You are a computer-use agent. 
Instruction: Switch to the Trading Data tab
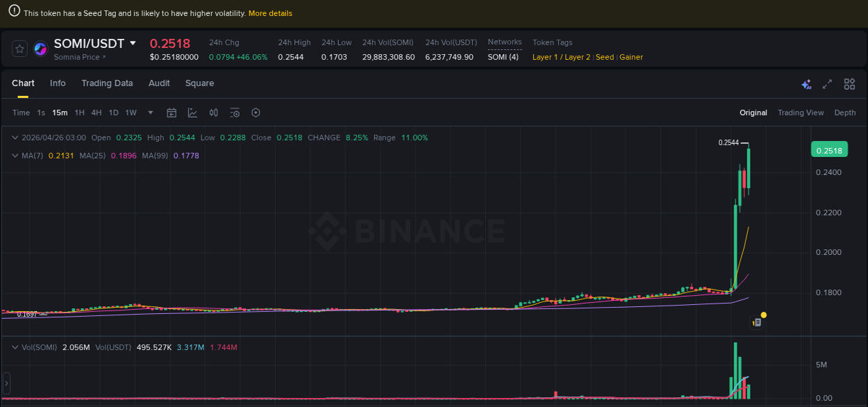coord(107,83)
